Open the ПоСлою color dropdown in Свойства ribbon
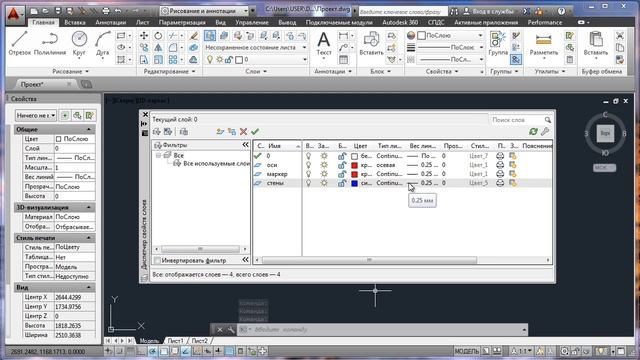The image size is (640, 360). coord(451,36)
